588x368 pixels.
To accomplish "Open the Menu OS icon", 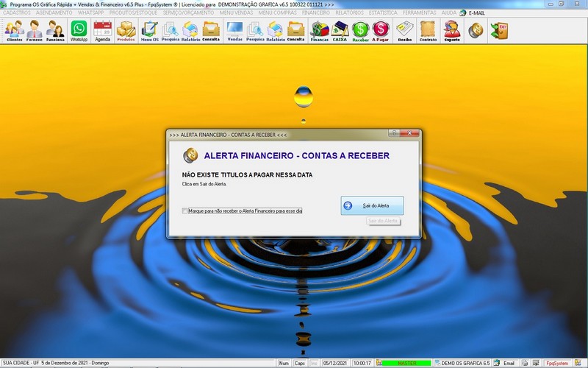I will (x=150, y=31).
